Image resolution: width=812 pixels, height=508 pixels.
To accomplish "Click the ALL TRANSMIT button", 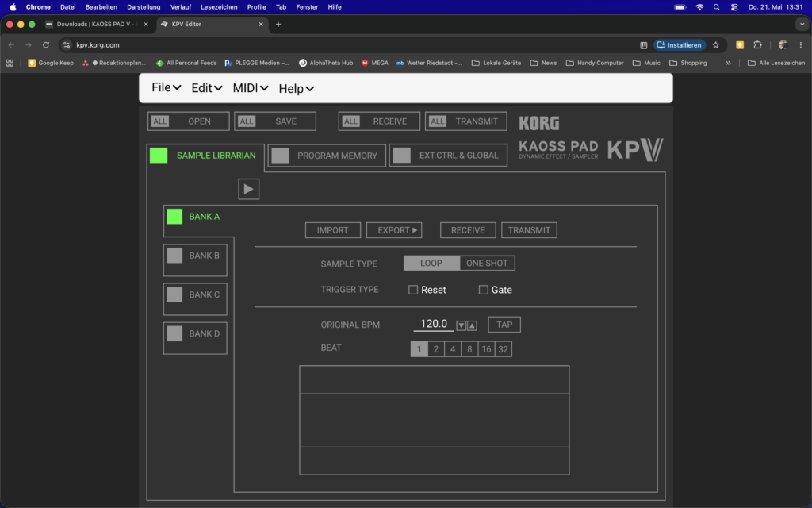I will click(x=466, y=121).
